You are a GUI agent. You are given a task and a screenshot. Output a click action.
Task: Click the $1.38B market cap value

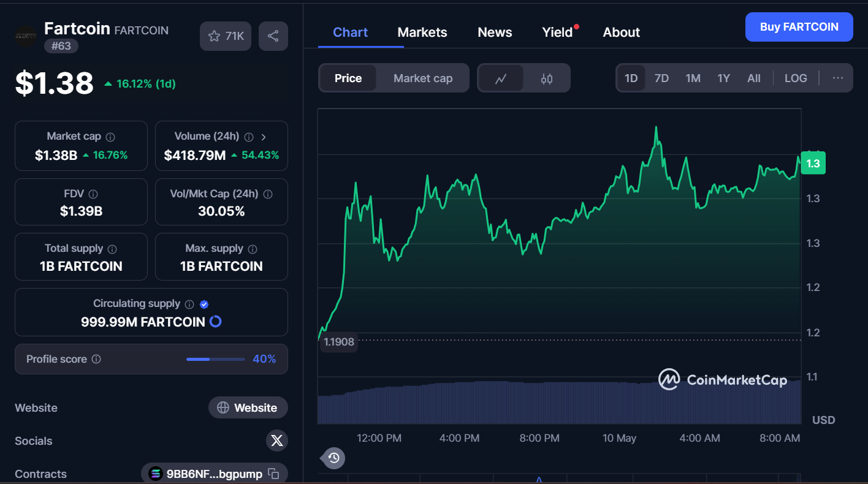click(56, 155)
